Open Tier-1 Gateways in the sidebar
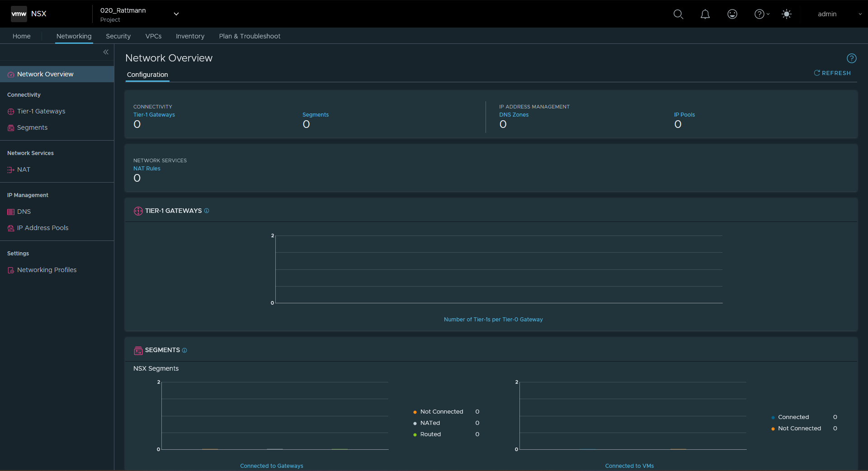The height and width of the screenshot is (471, 868). click(x=41, y=111)
